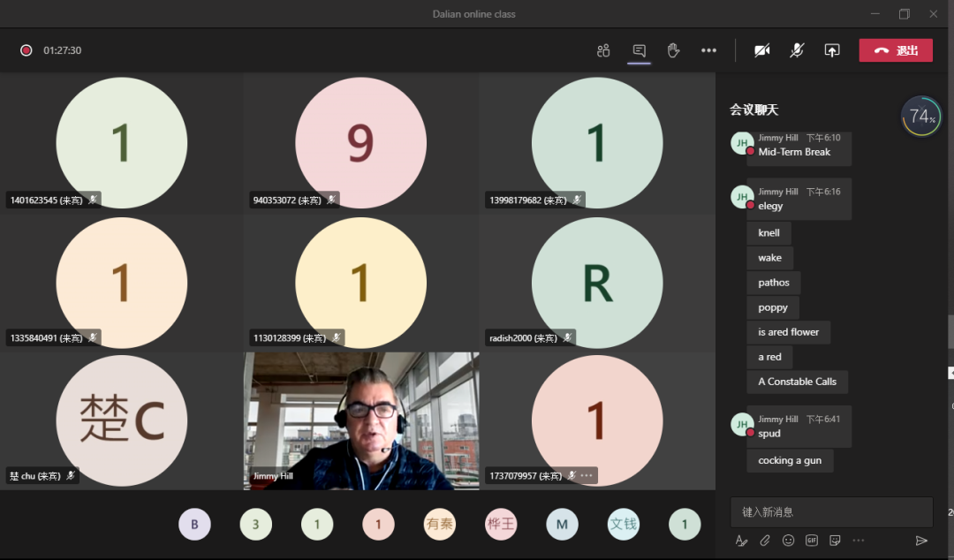Click the chat panel scrollbar
This screenshot has height=560, width=954.
pos(950,331)
